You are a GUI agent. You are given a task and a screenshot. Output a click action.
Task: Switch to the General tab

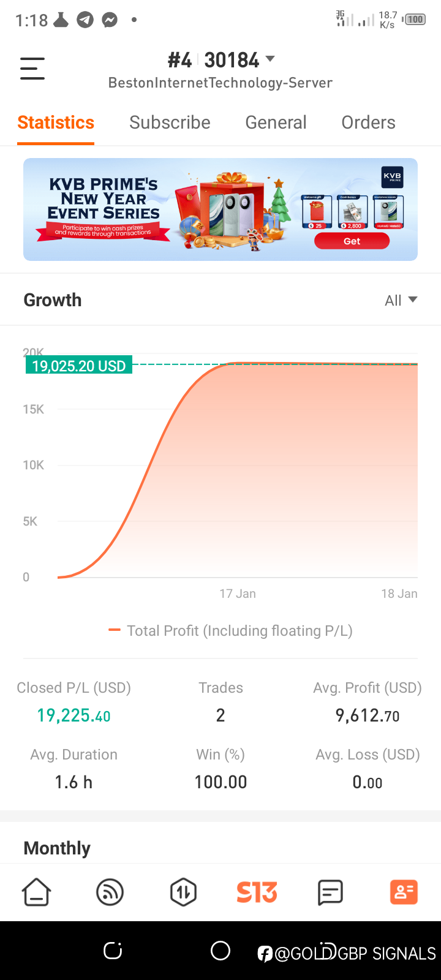[x=276, y=123]
